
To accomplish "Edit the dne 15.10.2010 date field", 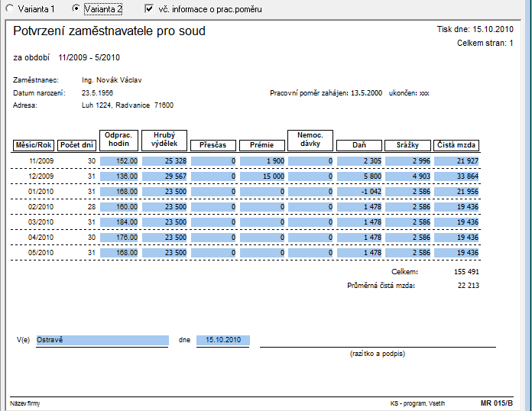I will pyautogui.click(x=223, y=340).
